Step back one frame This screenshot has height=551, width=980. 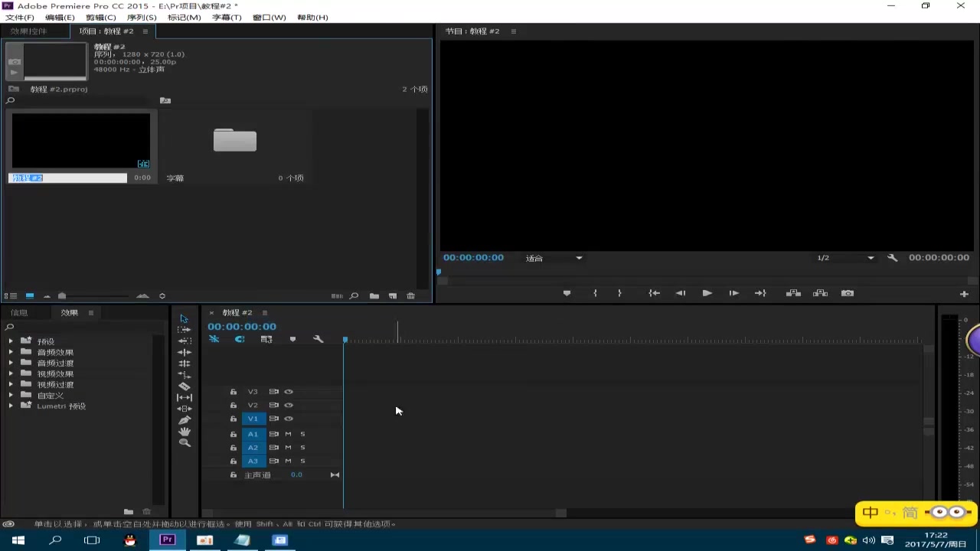click(x=681, y=293)
